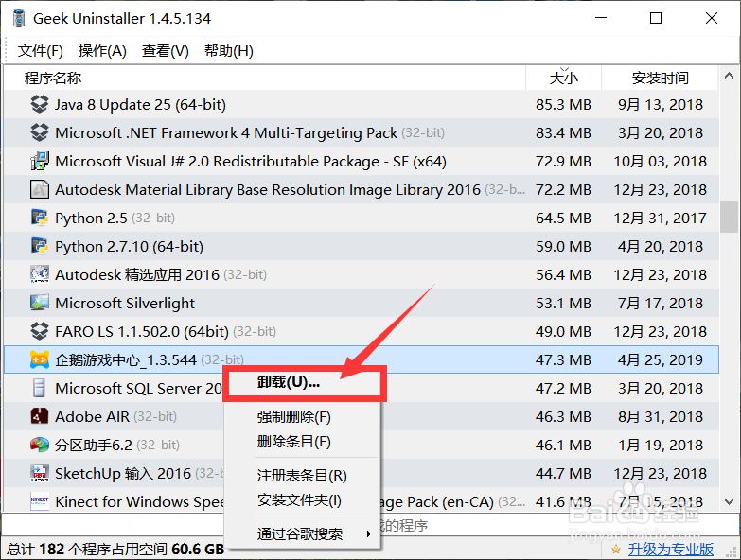
Task: Click the SketchUp 输入 2016 icon
Action: [39, 473]
